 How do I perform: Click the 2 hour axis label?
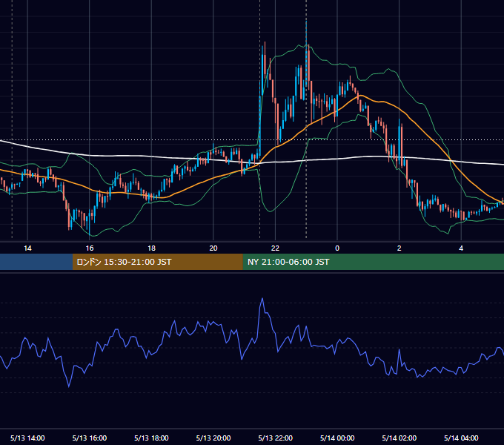pyautogui.click(x=399, y=248)
